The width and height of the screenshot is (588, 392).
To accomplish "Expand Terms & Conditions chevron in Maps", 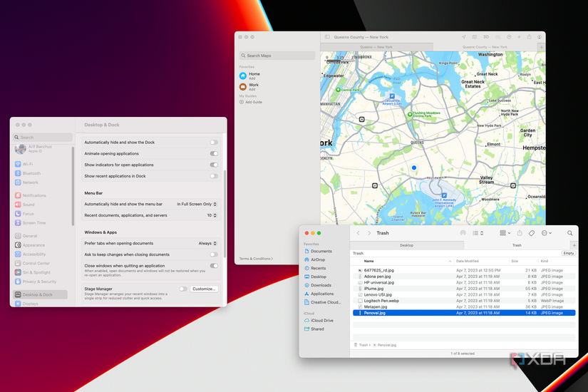I will coord(272,259).
